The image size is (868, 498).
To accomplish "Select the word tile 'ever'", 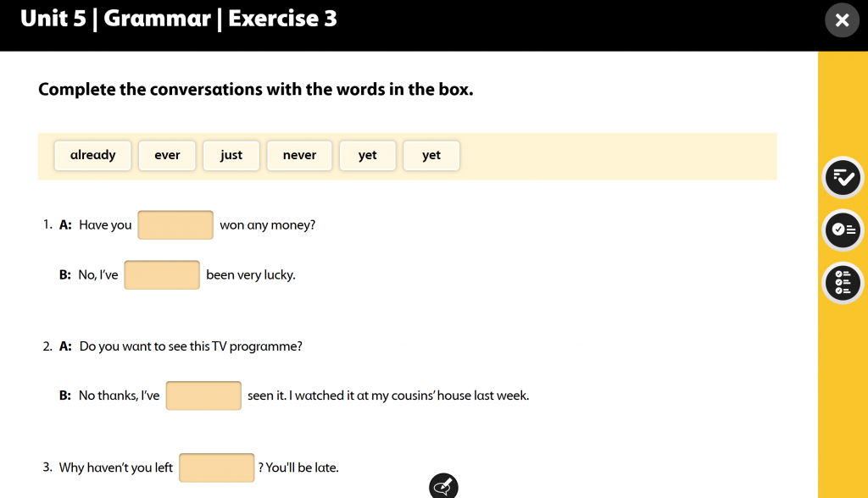I will (x=167, y=156).
